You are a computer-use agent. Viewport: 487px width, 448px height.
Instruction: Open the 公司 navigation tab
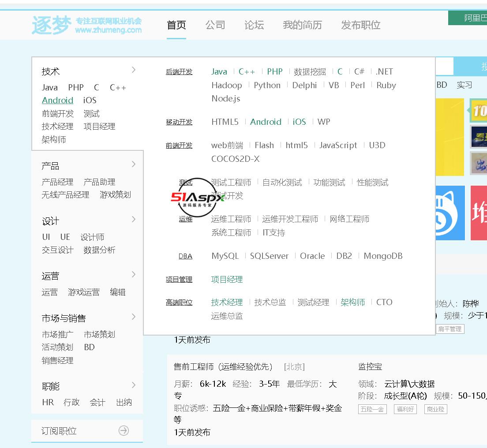coord(215,25)
